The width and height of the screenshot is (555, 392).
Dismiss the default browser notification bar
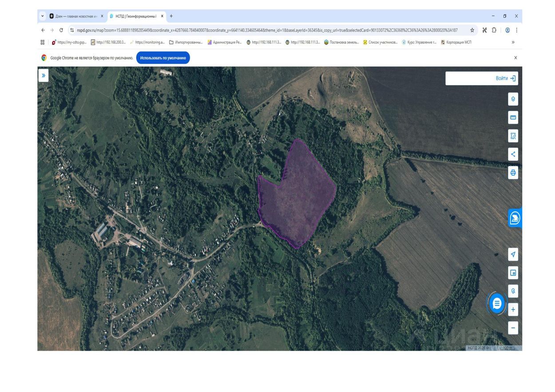tap(515, 58)
